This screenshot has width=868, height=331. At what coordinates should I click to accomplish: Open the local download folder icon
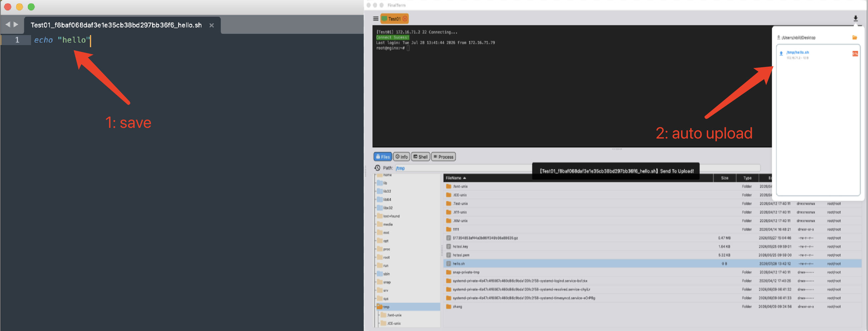pyautogui.click(x=855, y=37)
